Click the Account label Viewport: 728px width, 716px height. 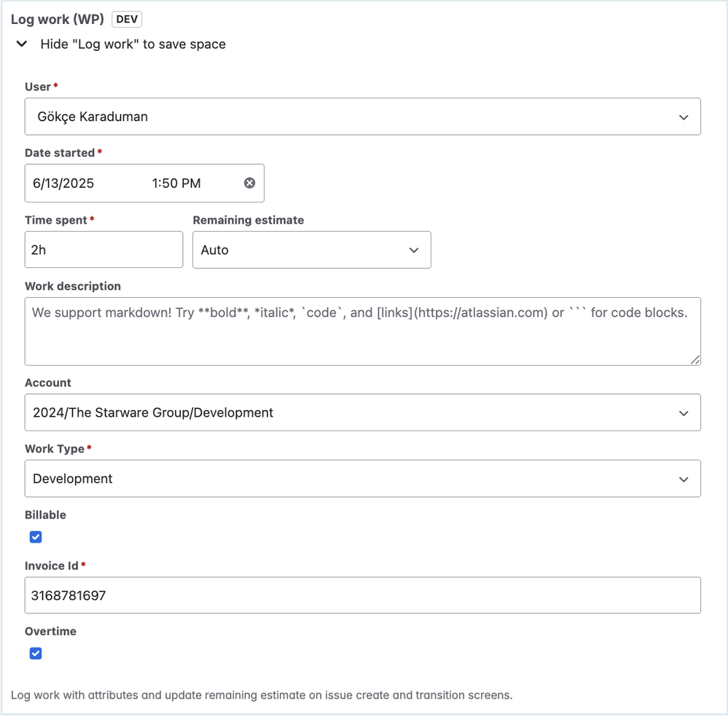click(x=48, y=382)
